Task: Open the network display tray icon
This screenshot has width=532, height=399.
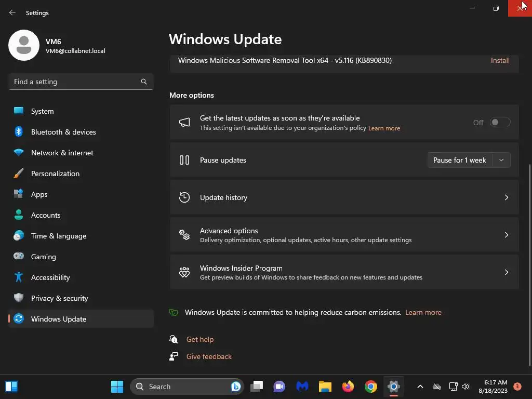Action: click(x=453, y=387)
